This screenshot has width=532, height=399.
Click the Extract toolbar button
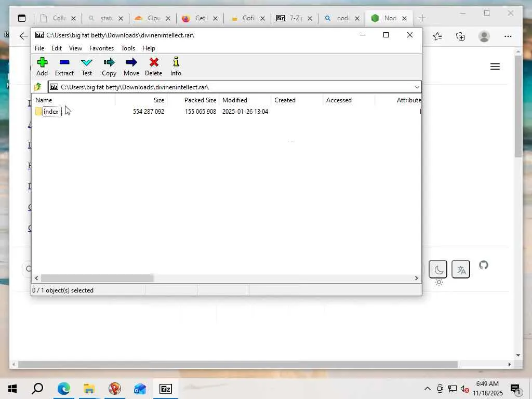tap(64, 66)
